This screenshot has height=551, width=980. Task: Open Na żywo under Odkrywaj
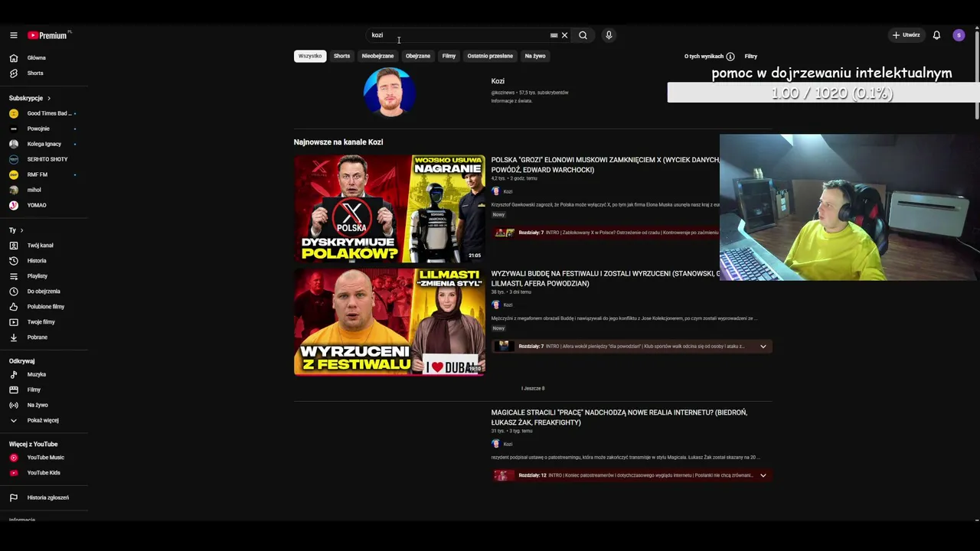click(x=44, y=406)
